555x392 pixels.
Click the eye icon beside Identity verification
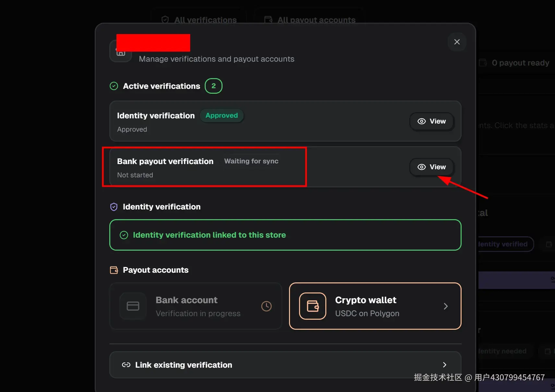(x=421, y=121)
